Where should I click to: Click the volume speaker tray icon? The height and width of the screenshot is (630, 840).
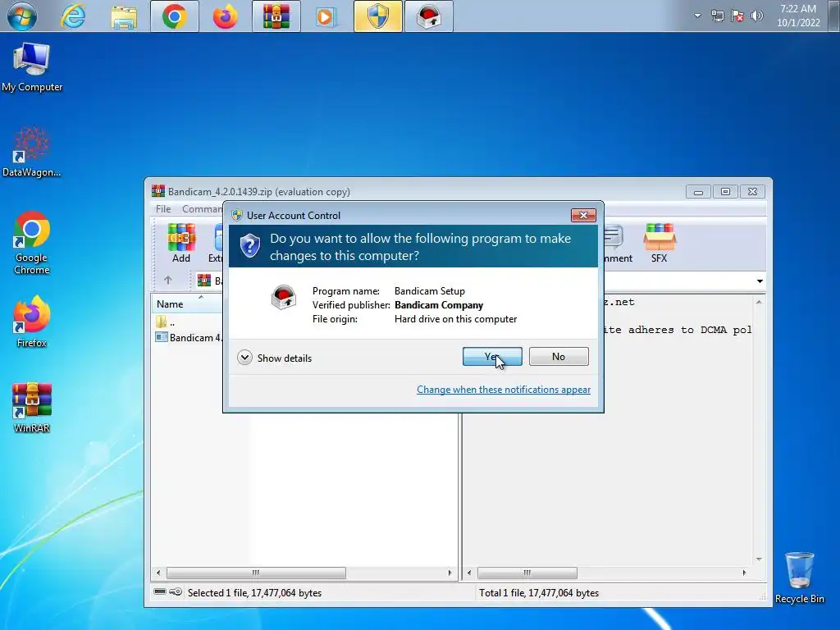(756, 16)
